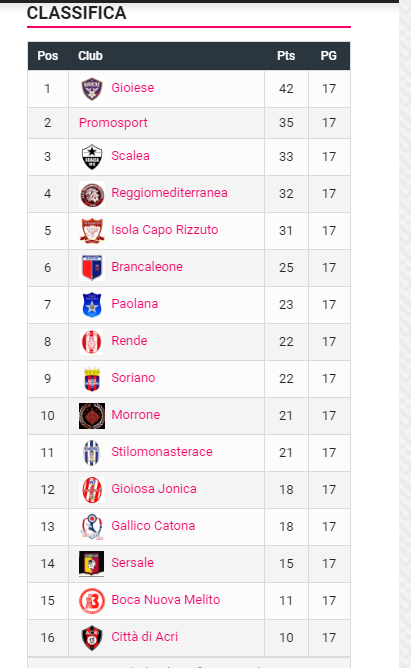
Task: Select the Morrone dark square logo
Action: 92,416
